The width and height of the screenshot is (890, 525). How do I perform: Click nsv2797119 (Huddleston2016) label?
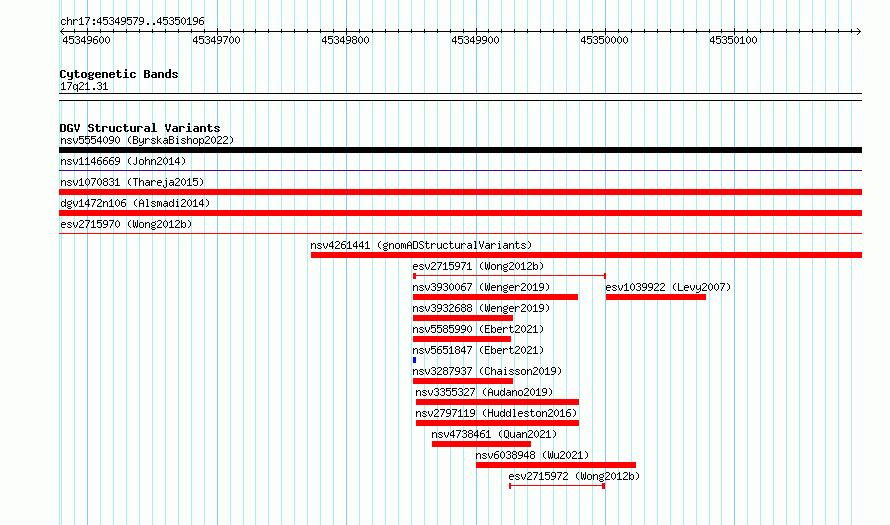496,413
